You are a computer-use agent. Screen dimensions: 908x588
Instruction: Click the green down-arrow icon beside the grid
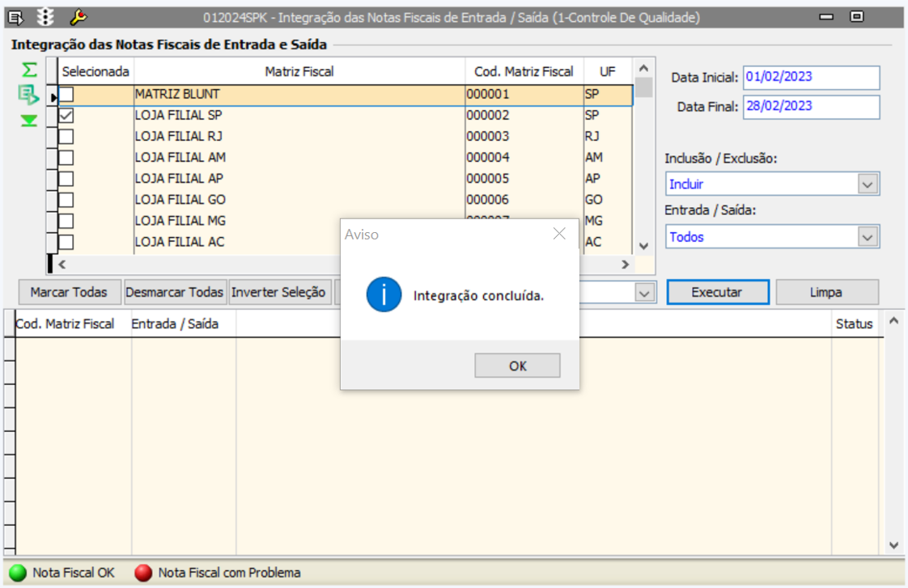point(29,121)
